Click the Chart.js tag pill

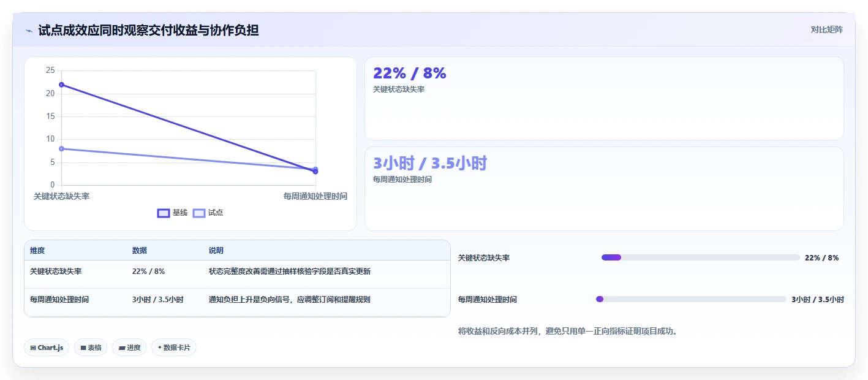(47, 348)
